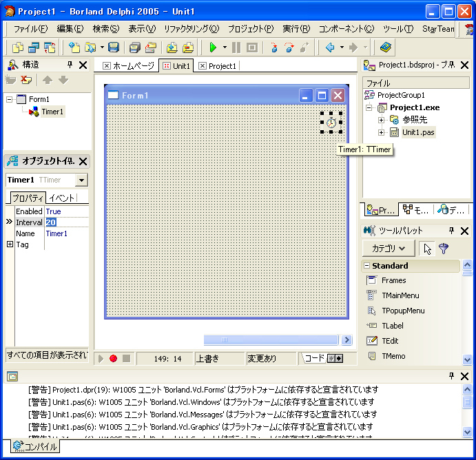
Task: Click the Save All toolbar icon
Action: [135, 48]
